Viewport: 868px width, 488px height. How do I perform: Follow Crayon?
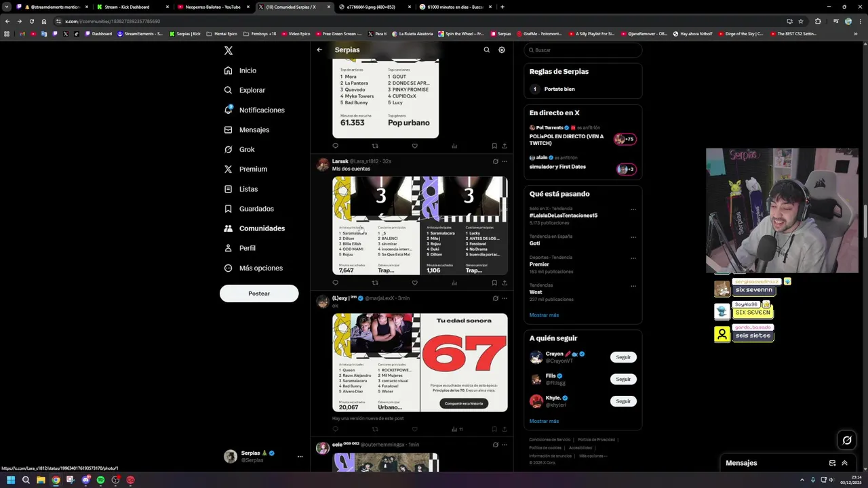[623, 357]
